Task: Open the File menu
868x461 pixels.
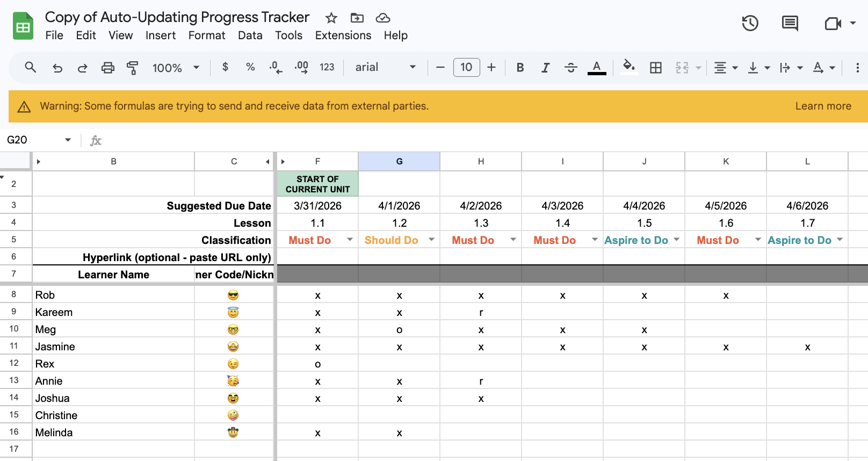Action: (x=54, y=35)
